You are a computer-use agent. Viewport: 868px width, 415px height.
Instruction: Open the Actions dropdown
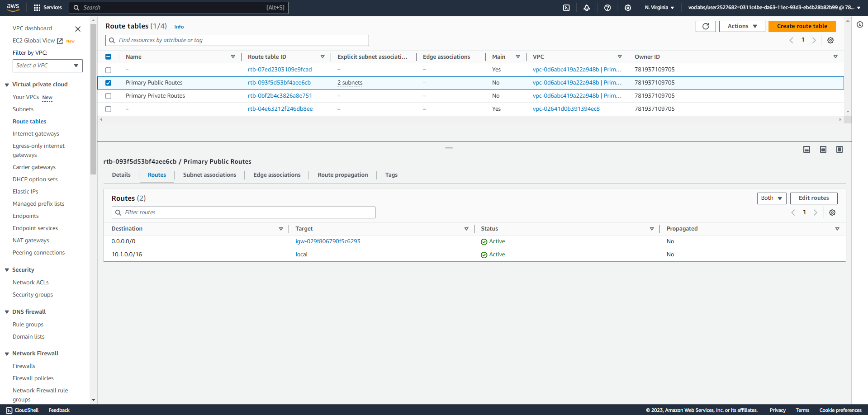pyautogui.click(x=742, y=26)
